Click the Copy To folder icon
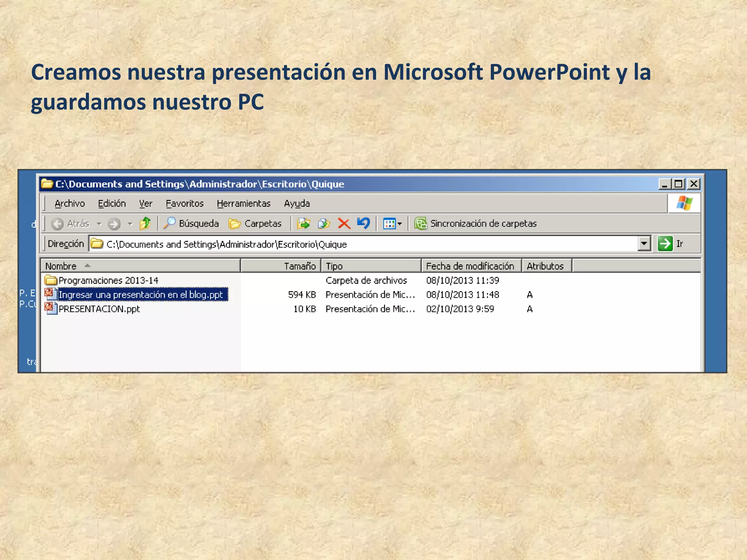The image size is (747, 560). click(324, 223)
